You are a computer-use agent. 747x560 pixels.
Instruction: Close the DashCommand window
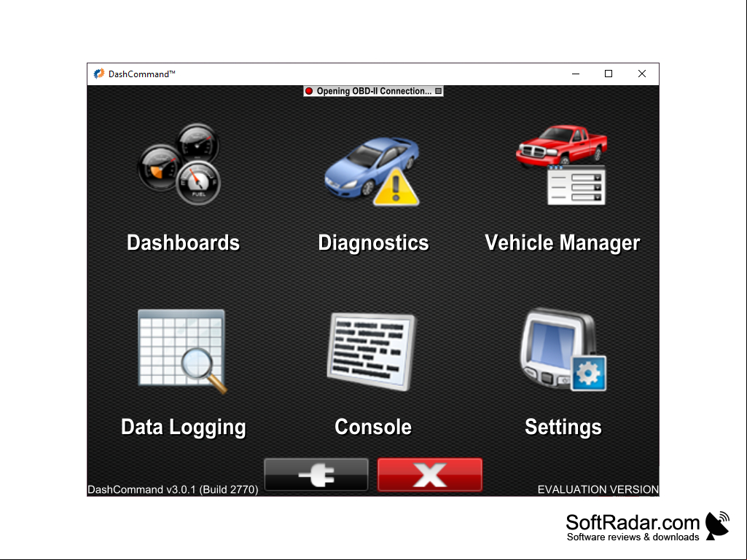[x=642, y=74]
